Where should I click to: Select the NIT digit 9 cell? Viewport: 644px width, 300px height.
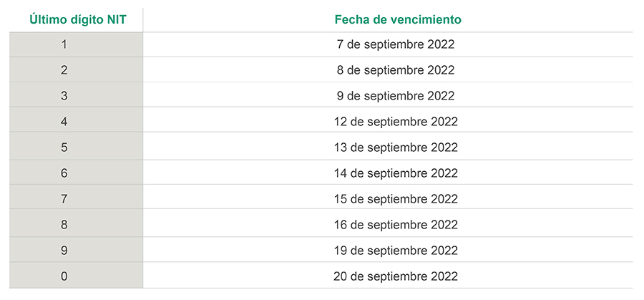click(x=64, y=251)
